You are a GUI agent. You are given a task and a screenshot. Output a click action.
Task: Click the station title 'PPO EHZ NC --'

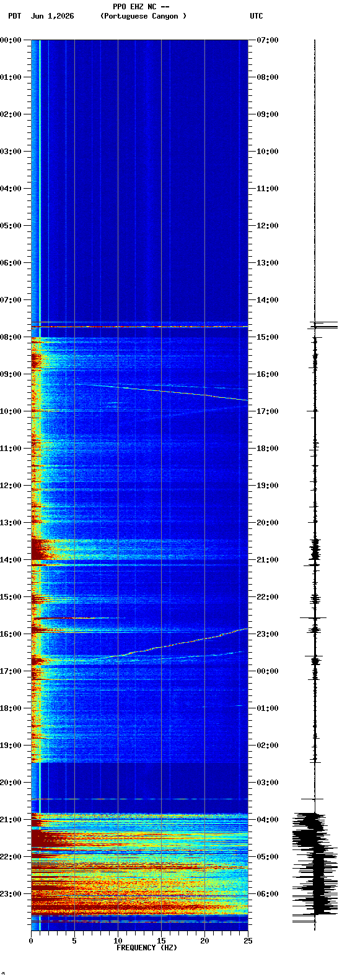point(141,7)
